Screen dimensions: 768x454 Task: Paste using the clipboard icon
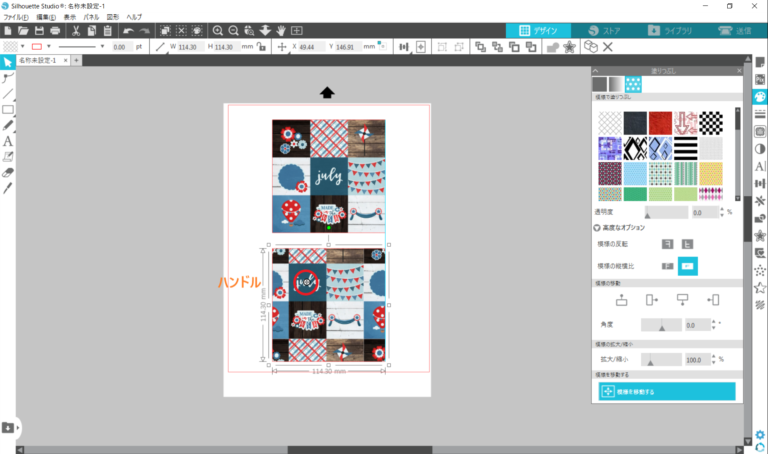point(107,30)
